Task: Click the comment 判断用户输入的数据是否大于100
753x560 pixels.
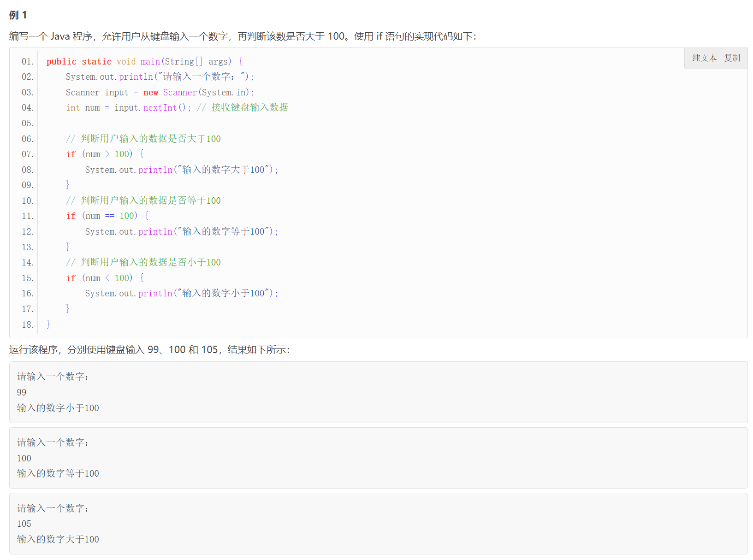Action: (143, 139)
